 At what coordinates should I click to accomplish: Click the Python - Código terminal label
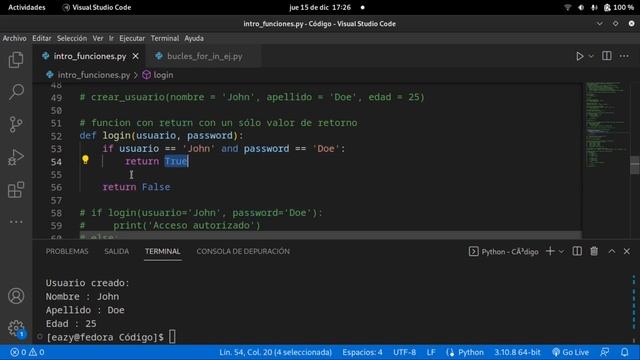pos(503,251)
